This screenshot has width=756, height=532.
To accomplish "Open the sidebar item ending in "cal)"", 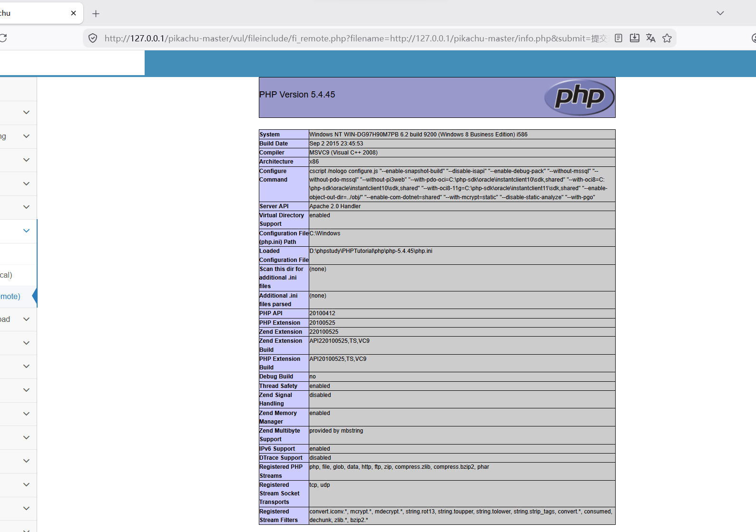I will 18,275.
